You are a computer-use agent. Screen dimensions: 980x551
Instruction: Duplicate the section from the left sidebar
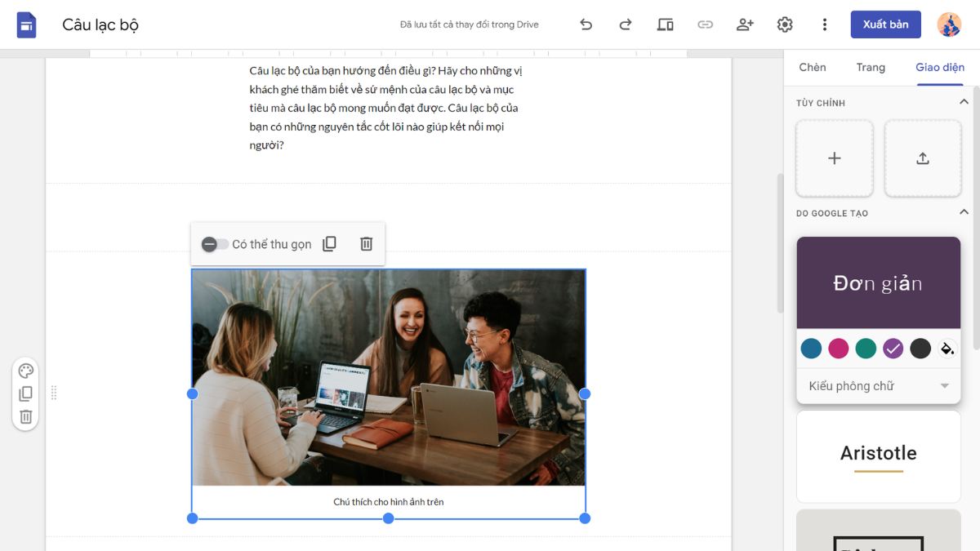(26, 394)
